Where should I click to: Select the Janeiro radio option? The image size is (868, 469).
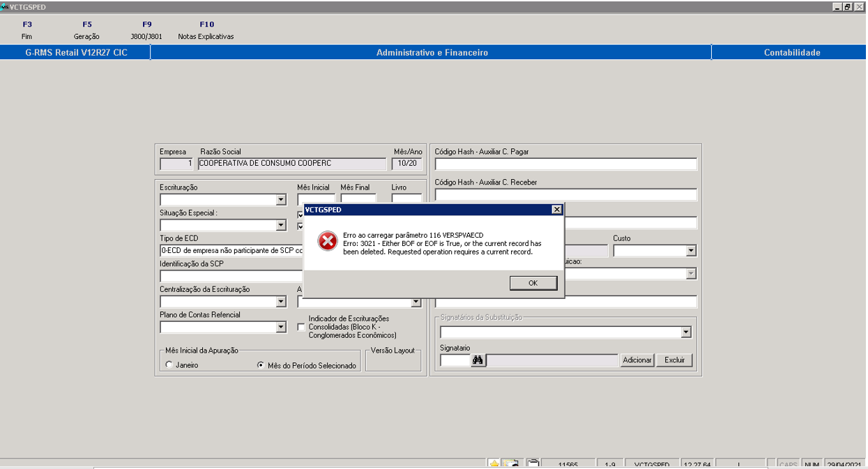coord(169,365)
